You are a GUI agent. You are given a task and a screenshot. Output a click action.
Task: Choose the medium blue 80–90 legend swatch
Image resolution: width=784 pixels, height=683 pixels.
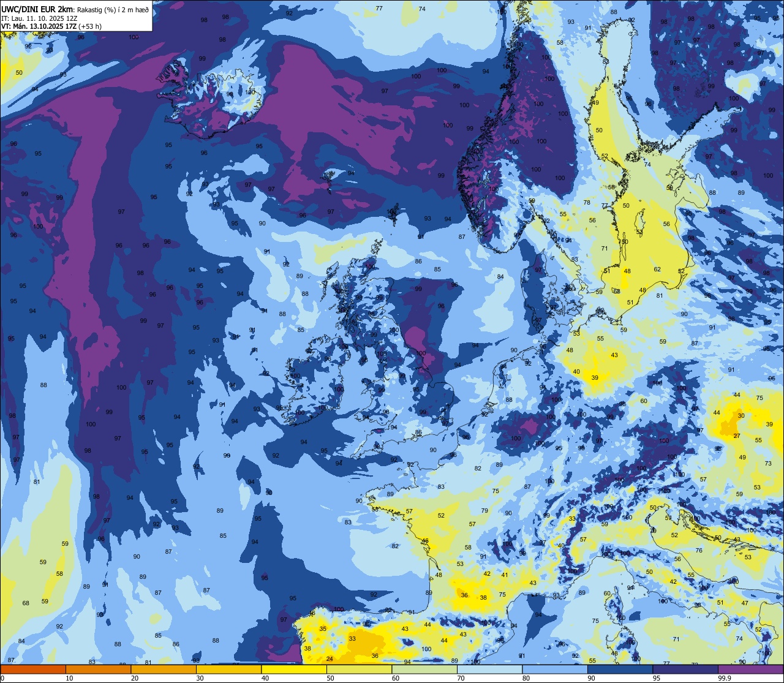(555, 668)
